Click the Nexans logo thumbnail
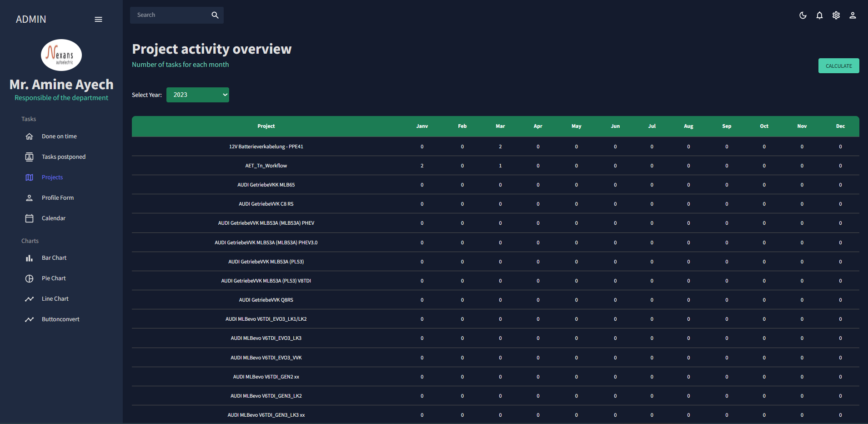Viewport: 868px width, 424px height. [x=61, y=55]
